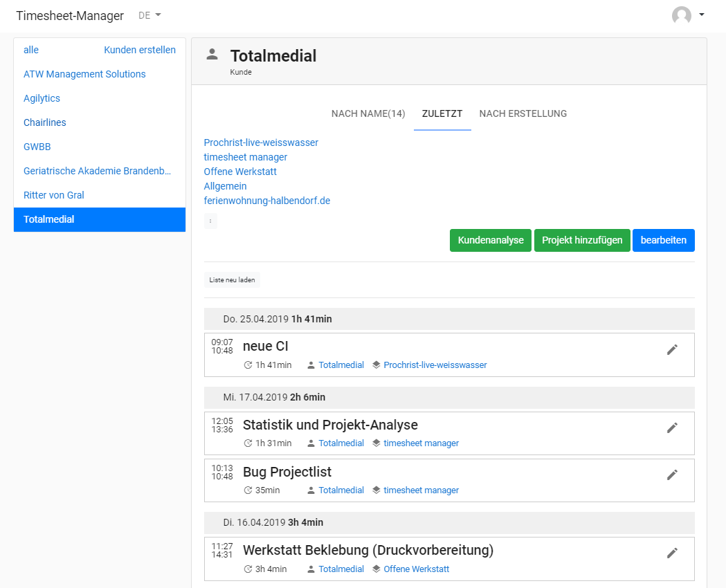Edit the 'neue CI' entry with the pencil

672,350
